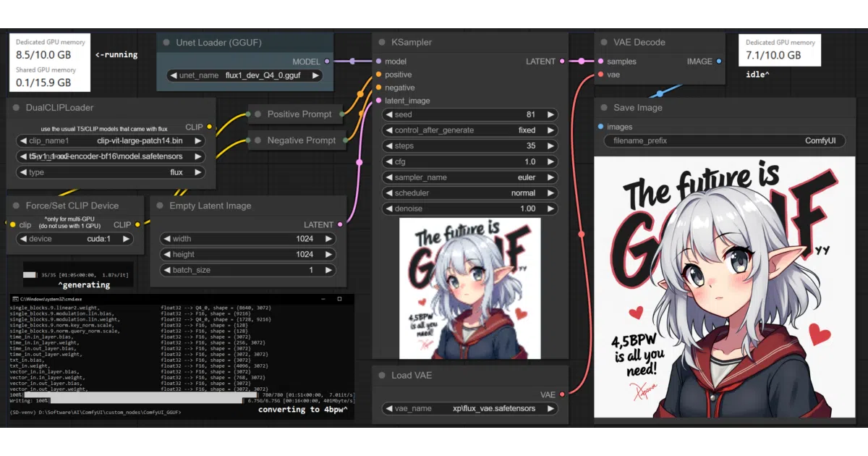Viewport: 868px width, 456px height.
Task: Increase seed value with right arrow
Action: tap(551, 114)
